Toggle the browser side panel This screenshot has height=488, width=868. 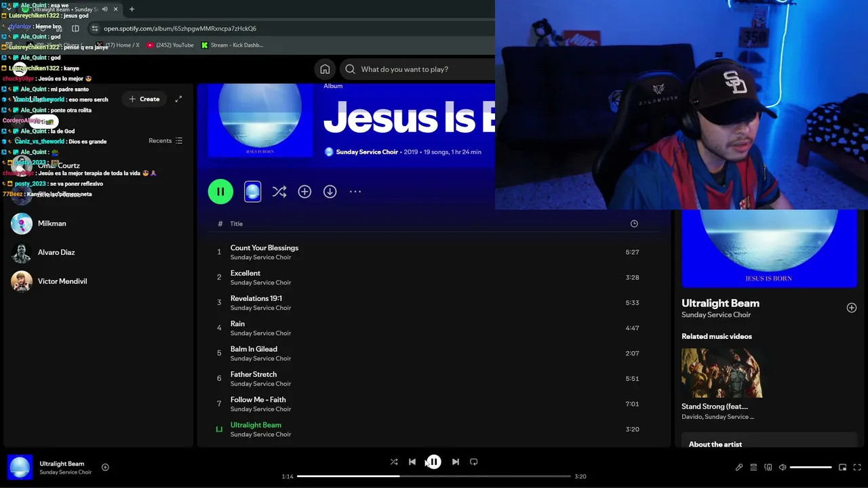pyautogui.click(x=75, y=28)
